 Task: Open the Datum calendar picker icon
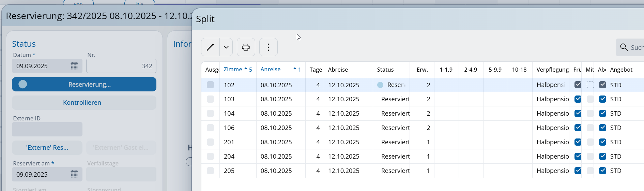click(x=74, y=66)
